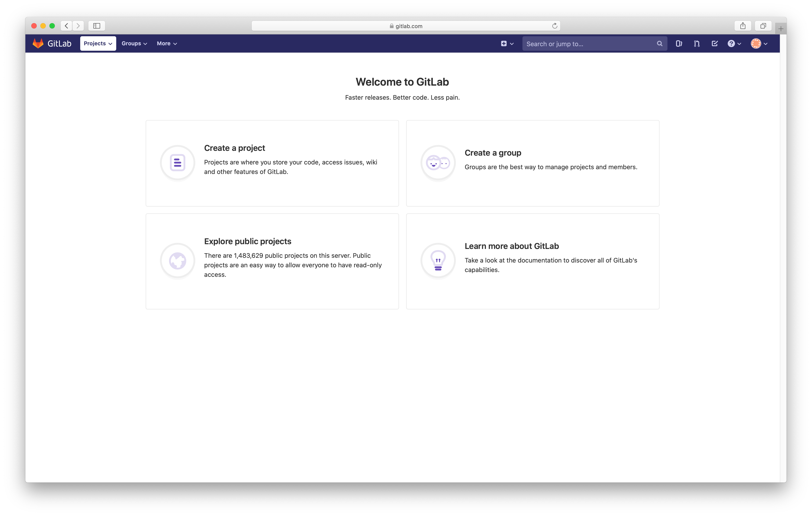
Task: Go forward in Safari history
Action: tap(78, 26)
